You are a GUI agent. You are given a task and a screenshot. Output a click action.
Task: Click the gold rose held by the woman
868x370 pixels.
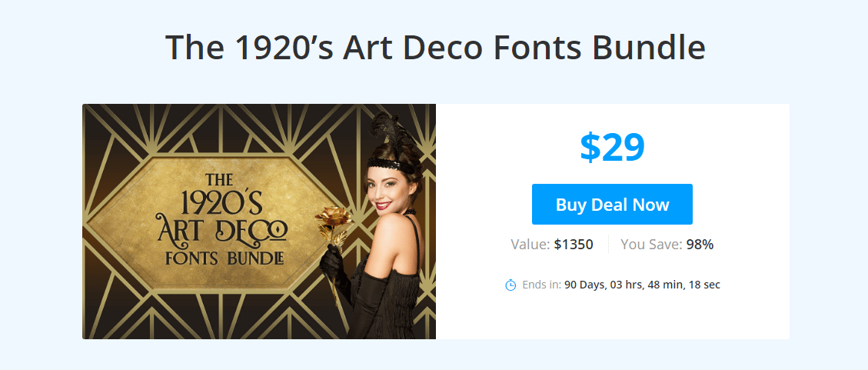point(331,220)
